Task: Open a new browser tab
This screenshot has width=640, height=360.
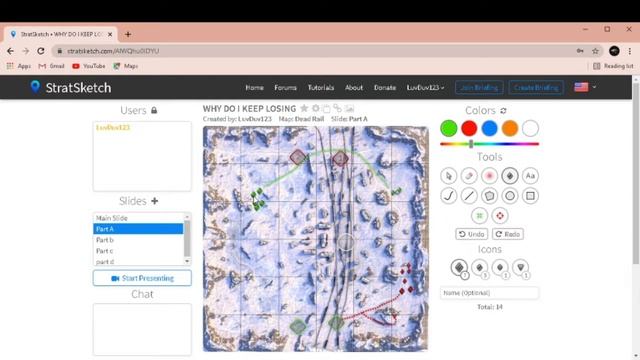Action: tap(128, 34)
